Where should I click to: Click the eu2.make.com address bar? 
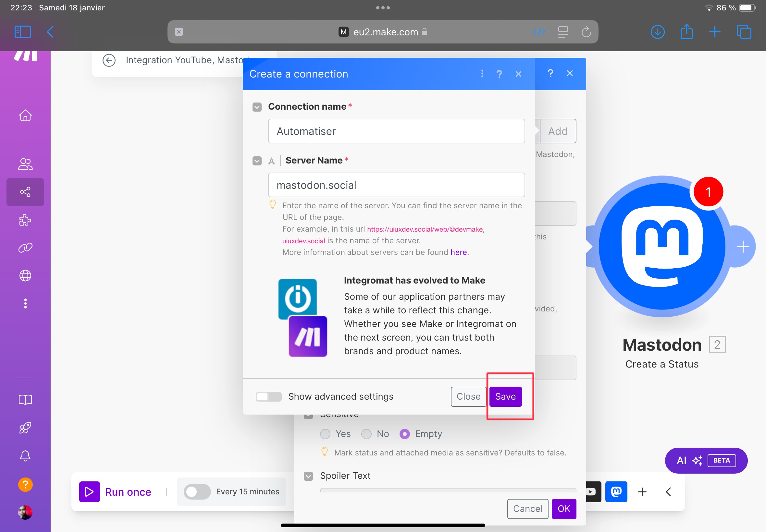click(382, 32)
